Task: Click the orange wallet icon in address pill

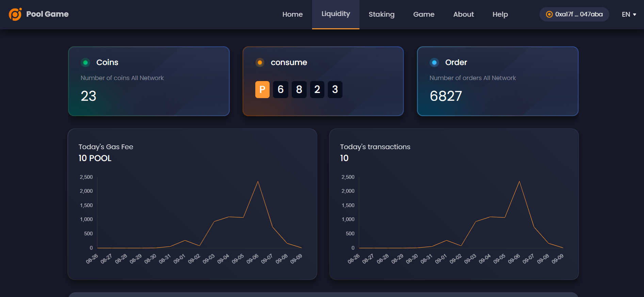Action: click(549, 14)
